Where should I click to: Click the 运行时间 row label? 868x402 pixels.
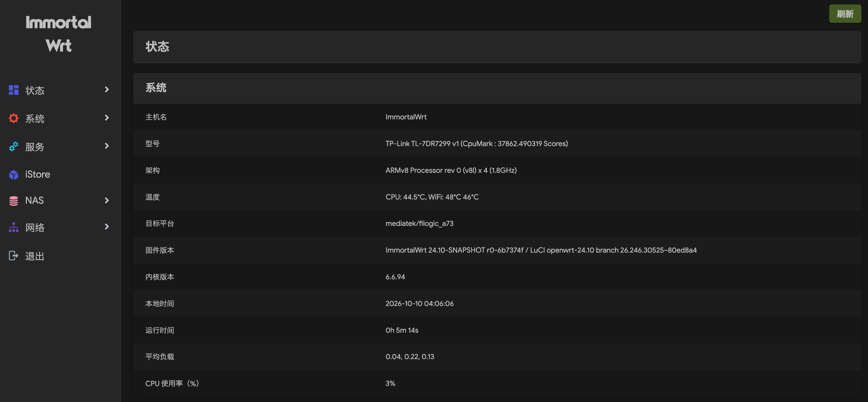point(160,330)
